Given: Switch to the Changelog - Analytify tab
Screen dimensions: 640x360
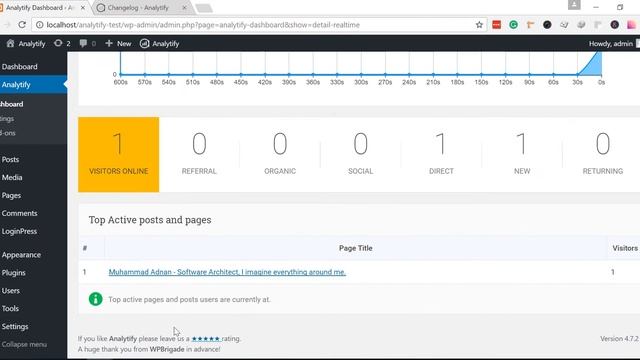Looking at the screenshot, I should pos(138,8).
